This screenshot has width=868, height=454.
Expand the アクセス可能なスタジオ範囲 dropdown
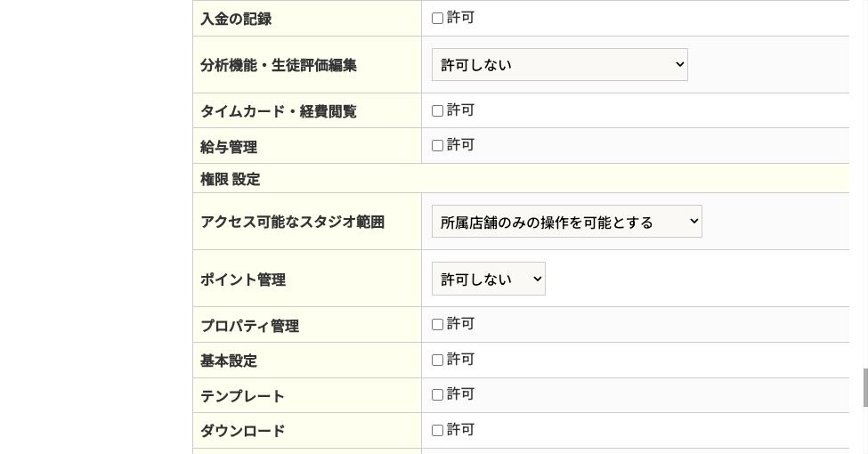coord(566,222)
